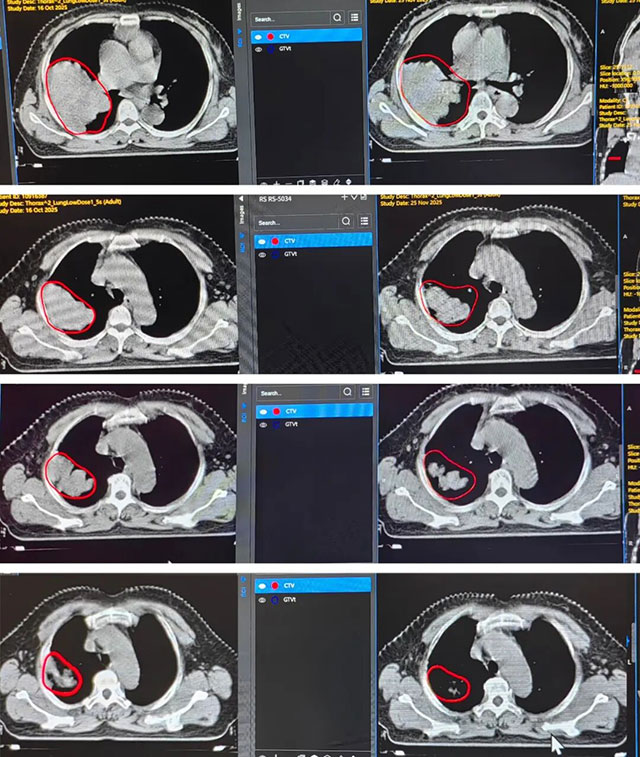Toggle GTVt eye icon in the RS-5034 panel
This screenshot has width=640, height=757.
[x=261, y=255]
